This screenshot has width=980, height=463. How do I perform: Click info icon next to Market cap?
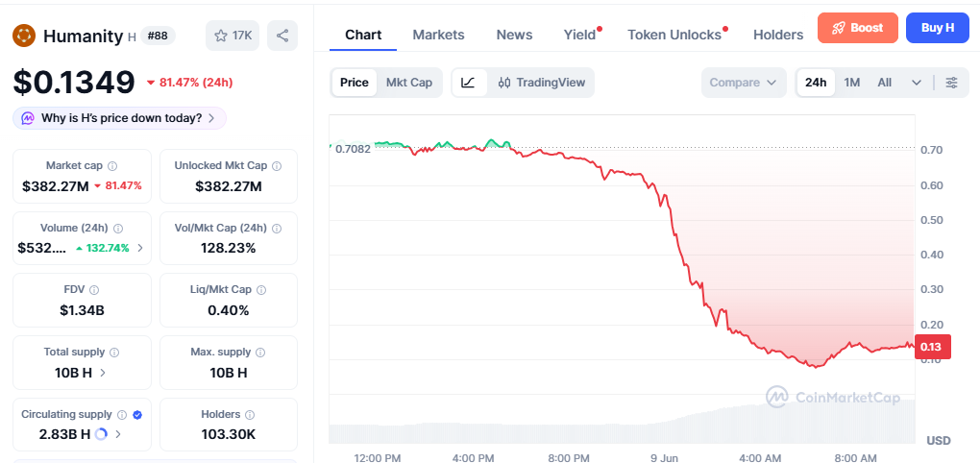click(x=112, y=165)
